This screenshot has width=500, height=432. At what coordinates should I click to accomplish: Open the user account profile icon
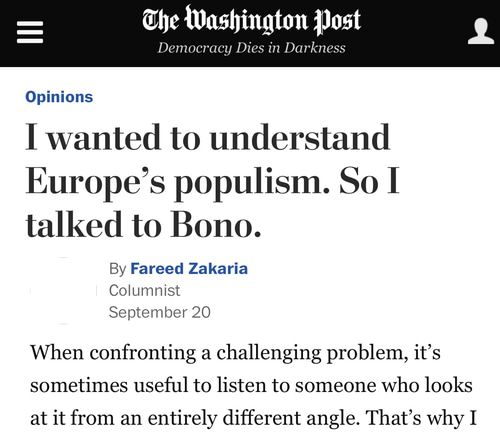point(481,31)
